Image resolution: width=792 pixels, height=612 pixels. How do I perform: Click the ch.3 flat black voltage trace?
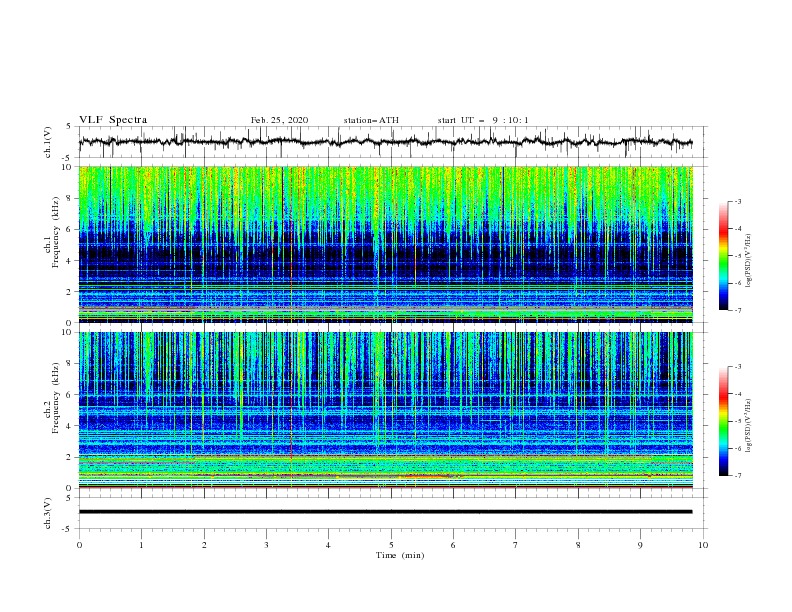click(385, 512)
